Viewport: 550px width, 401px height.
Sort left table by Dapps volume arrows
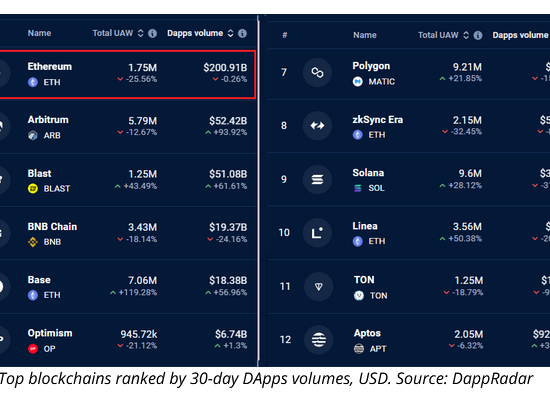tap(230, 33)
